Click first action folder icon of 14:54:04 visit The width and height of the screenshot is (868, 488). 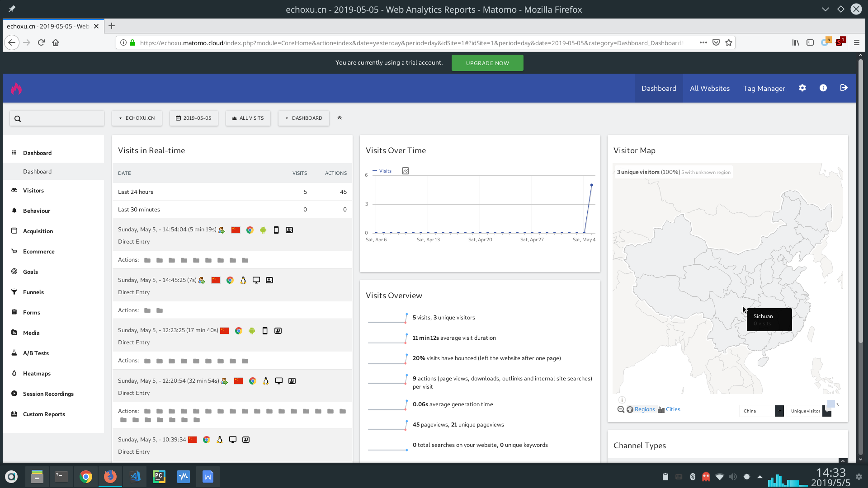tap(147, 260)
